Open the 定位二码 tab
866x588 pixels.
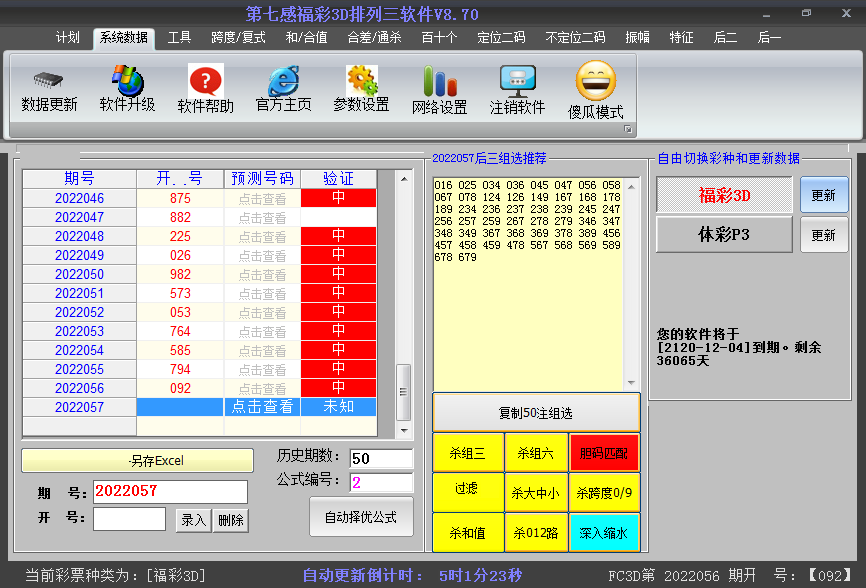(501, 38)
